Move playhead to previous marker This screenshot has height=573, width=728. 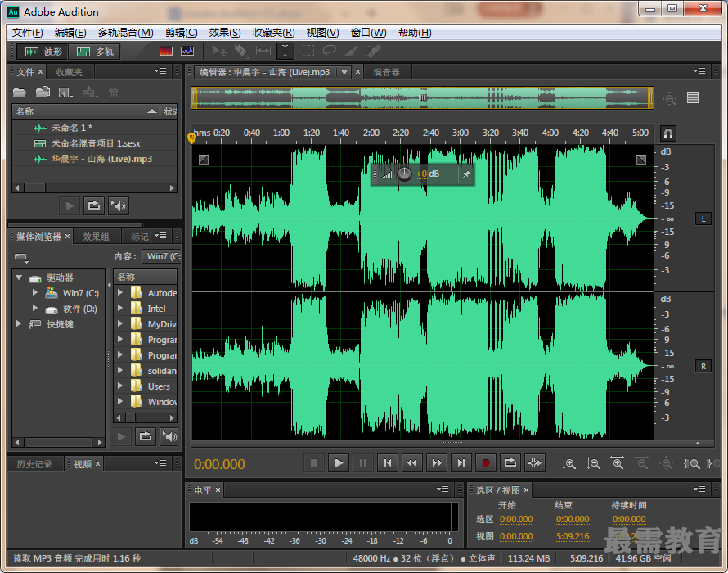(388, 462)
